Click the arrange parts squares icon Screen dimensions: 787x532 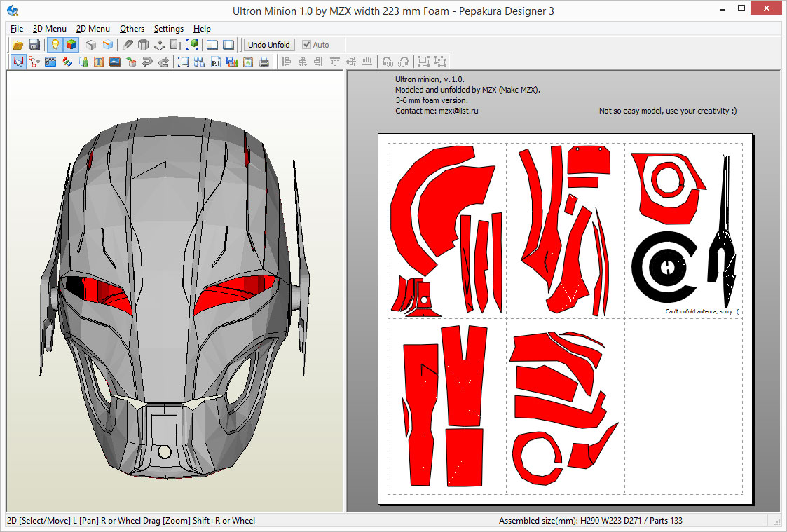(x=200, y=62)
